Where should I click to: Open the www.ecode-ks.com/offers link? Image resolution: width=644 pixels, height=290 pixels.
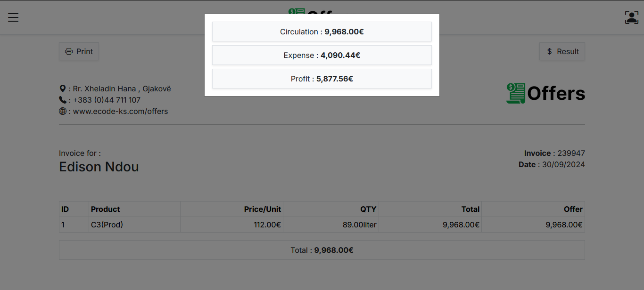click(120, 112)
